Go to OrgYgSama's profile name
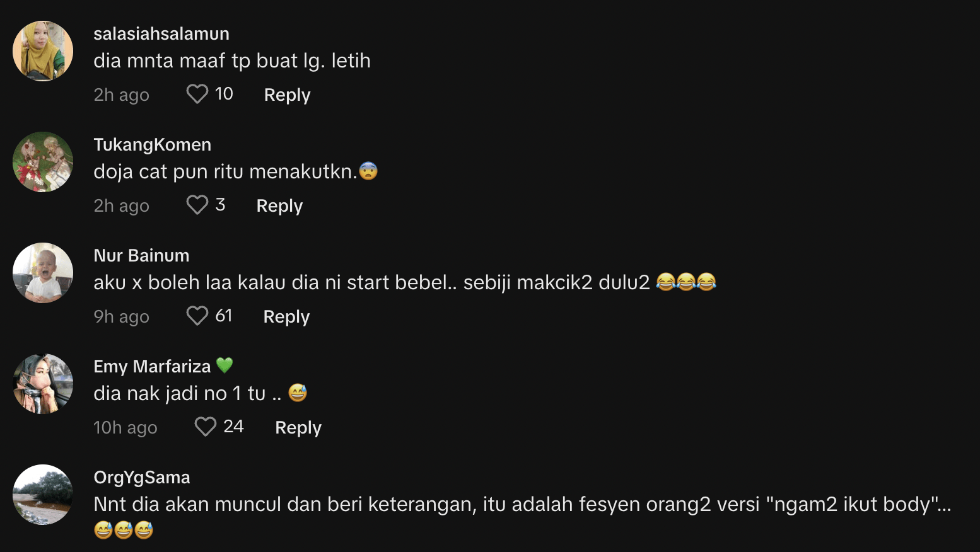980x552 pixels. (142, 478)
